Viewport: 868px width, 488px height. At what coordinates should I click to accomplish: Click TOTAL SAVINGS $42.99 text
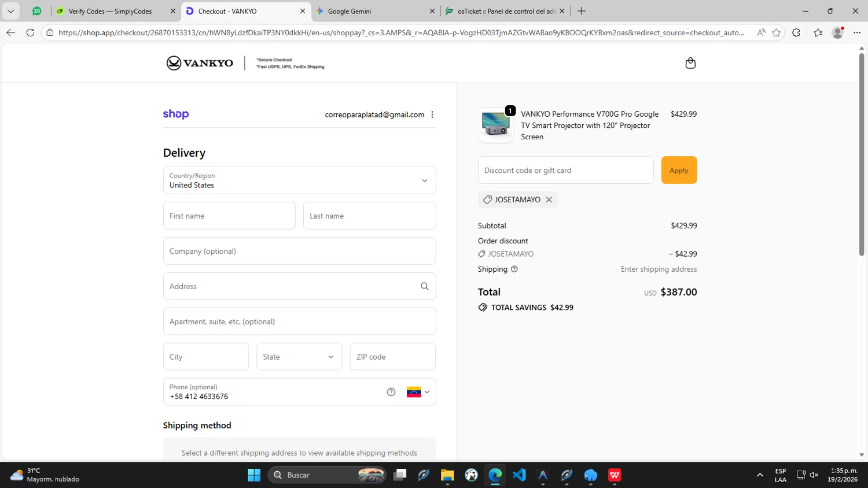[532, 308]
